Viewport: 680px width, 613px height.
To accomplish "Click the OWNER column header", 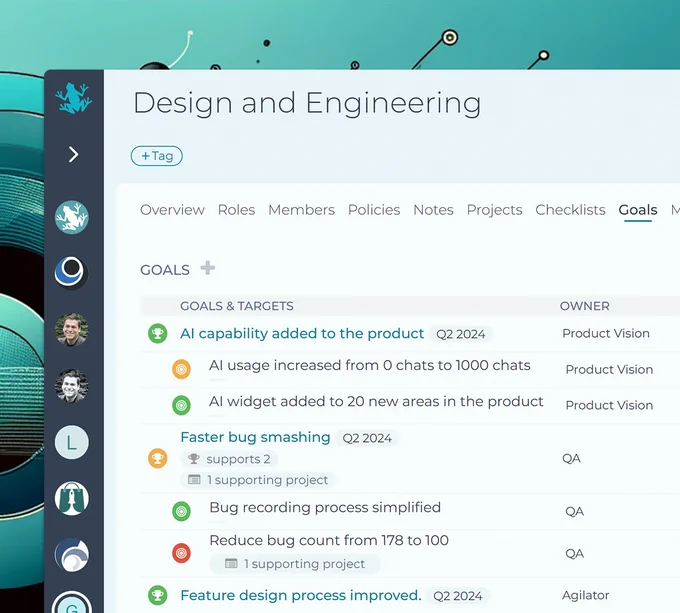I will click(x=585, y=306).
